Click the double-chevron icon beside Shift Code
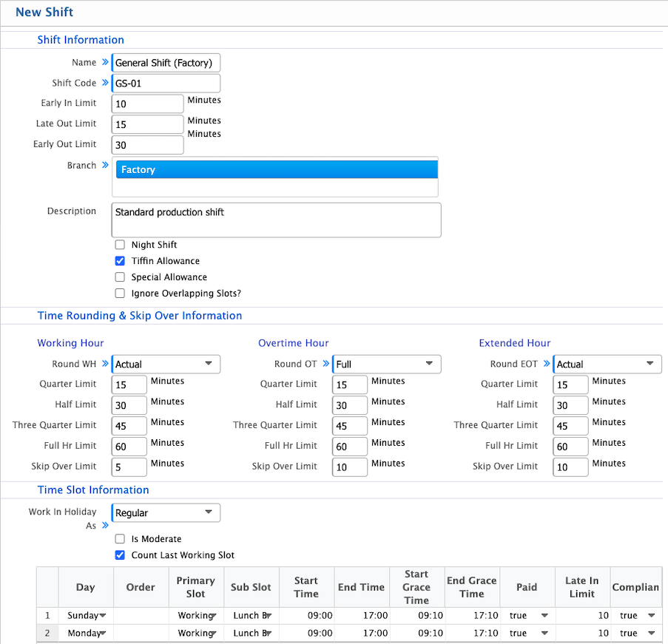Viewport: 668px width, 644px height. point(104,83)
